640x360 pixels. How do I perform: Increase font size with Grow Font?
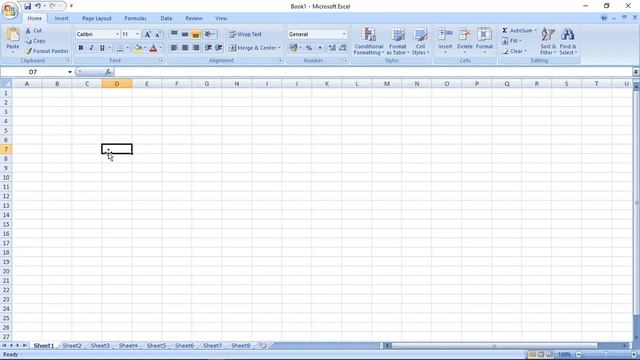[x=148, y=35]
